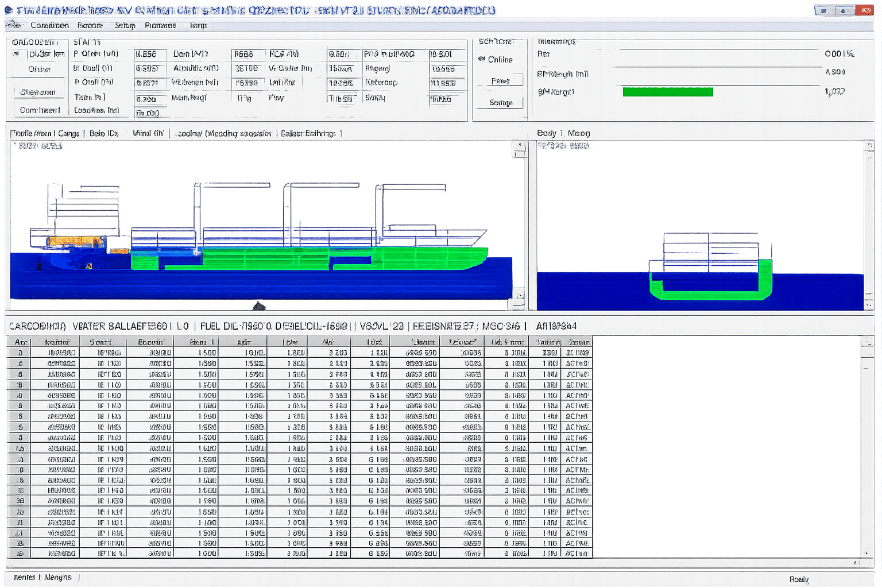Click the scroll-up arrow of the ship profile view

point(519,145)
